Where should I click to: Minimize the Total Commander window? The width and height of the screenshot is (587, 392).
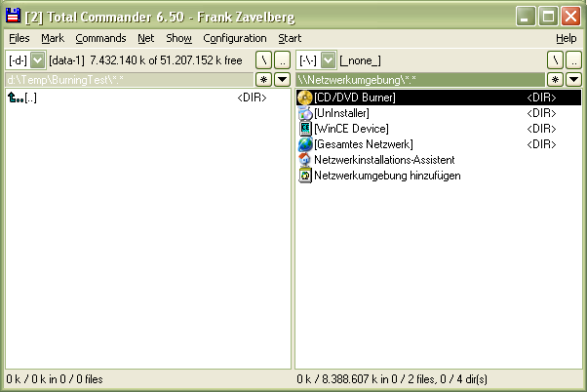[x=526, y=17]
